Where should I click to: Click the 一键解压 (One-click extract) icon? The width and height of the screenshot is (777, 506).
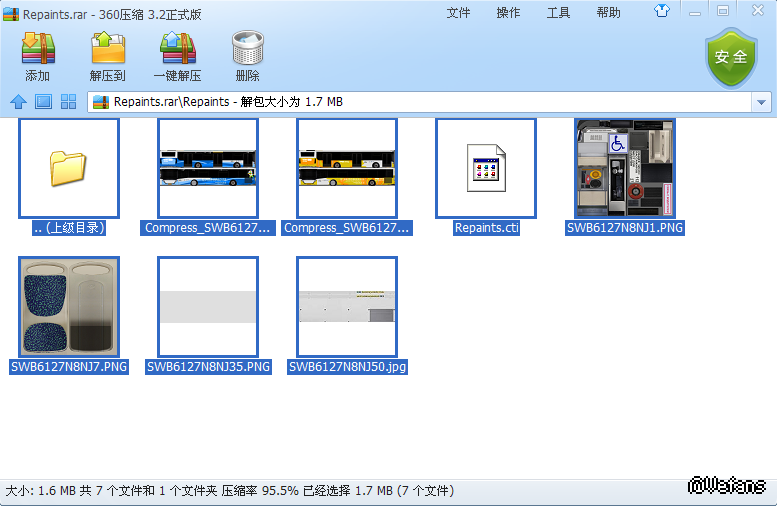pyautogui.click(x=178, y=48)
